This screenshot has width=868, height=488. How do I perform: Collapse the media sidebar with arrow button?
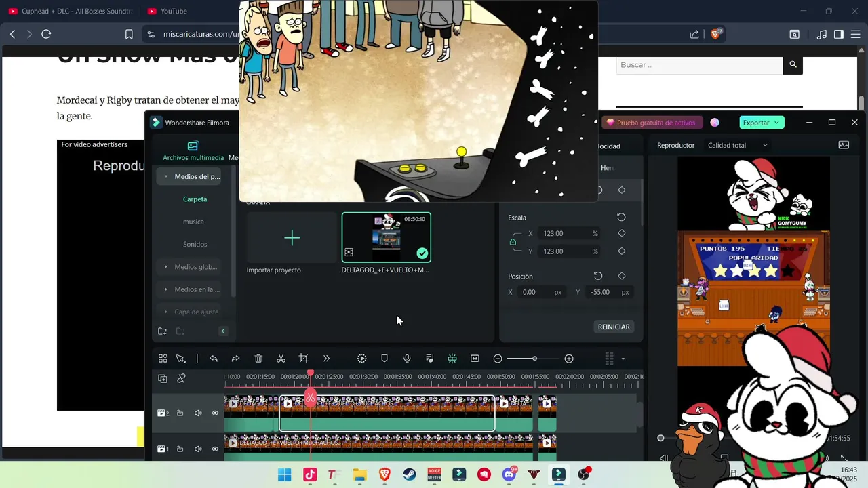point(223,331)
